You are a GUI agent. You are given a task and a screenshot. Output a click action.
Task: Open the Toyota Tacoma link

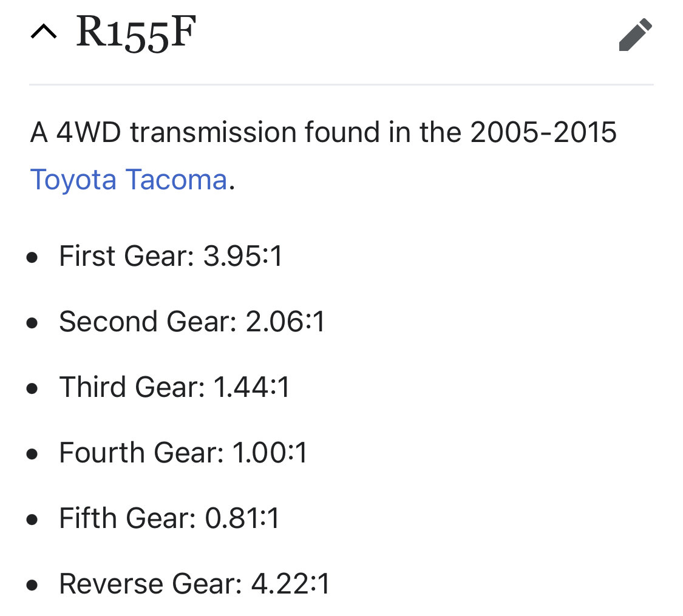pos(129,180)
